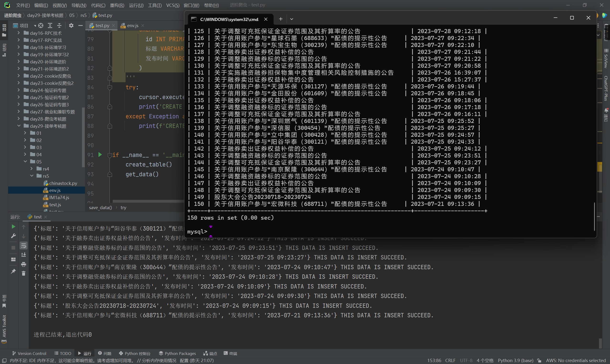Open SciView side panel
This screenshot has height=364, width=610.
click(x=606, y=58)
